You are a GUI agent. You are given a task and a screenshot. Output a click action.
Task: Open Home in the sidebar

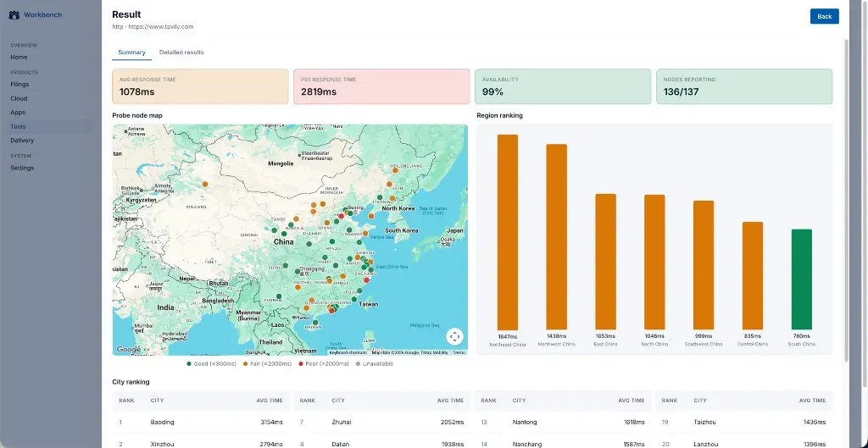click(19, 57)
